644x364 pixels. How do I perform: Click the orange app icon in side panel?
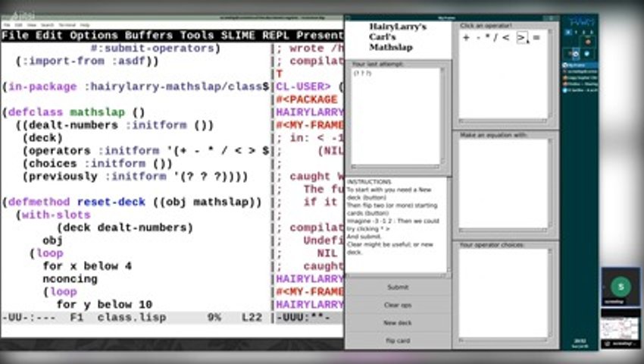click(588, 42)
